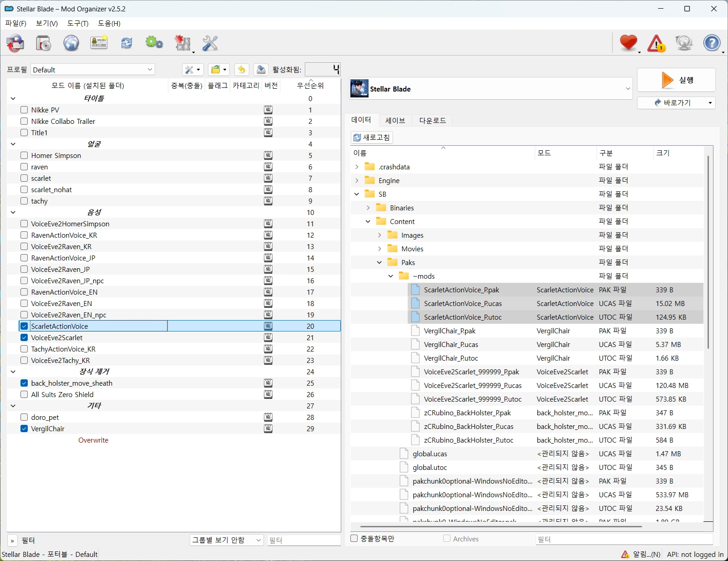
Task: Click the data tree vertical scrollbar
Action: pyautogui.click(x=708, y=252)
